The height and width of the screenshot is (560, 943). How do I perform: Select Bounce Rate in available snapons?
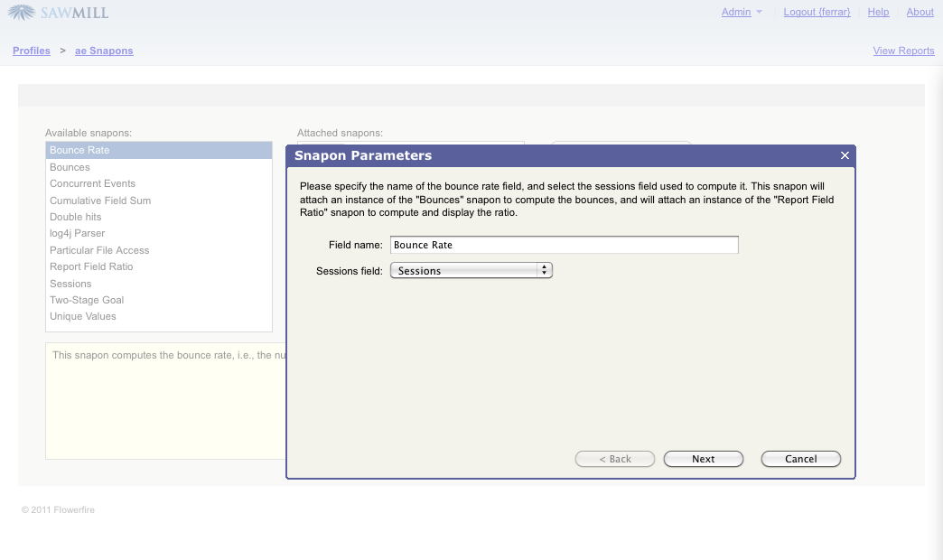pyautogui.click(x=79, y=150)
